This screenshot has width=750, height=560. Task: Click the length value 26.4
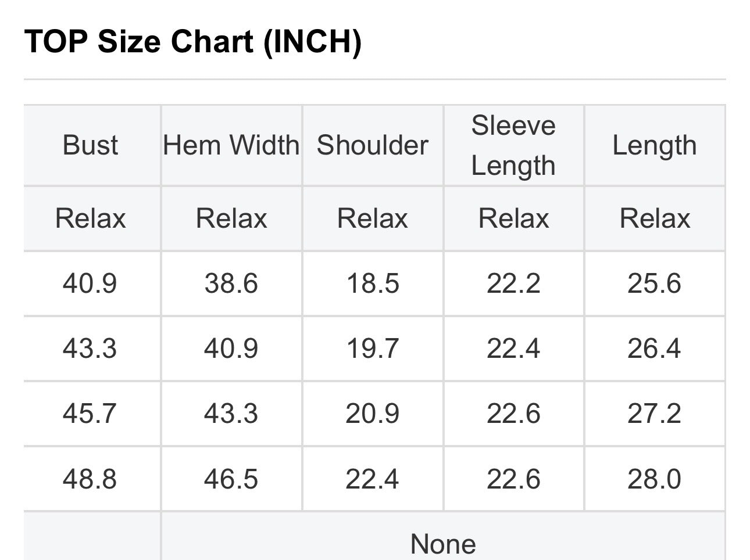tap(655, 349)
